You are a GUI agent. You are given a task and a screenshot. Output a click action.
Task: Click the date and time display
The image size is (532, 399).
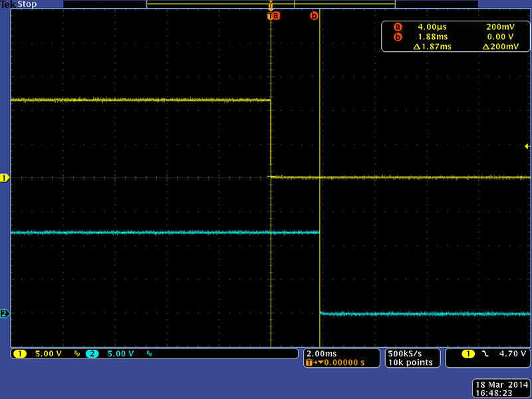click(x=499, y=389)
